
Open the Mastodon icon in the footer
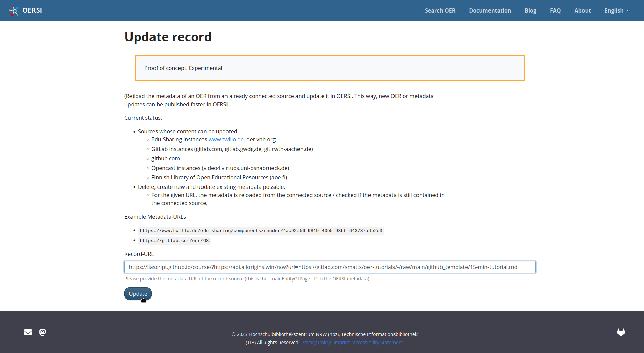(42, 332)
